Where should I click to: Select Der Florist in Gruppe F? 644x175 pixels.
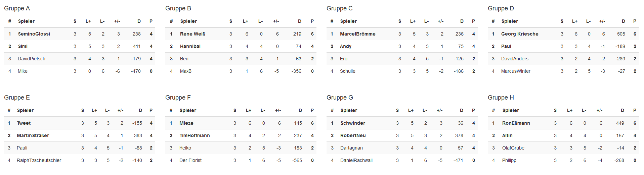[x=190, y=160]
